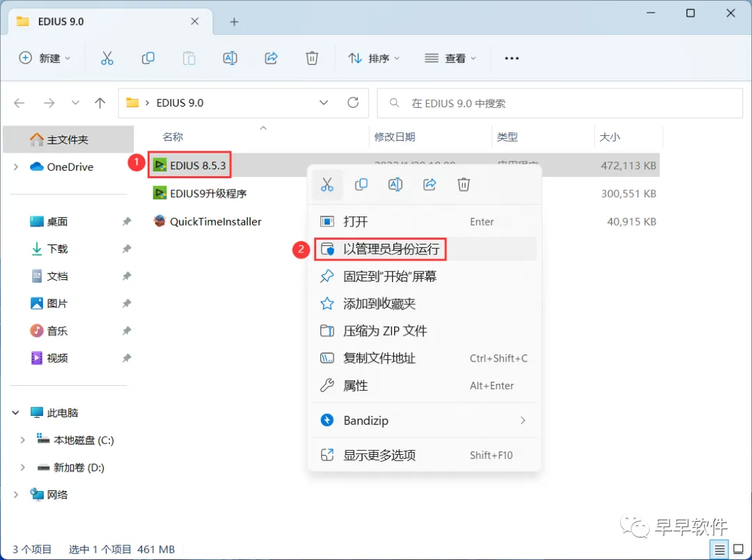The width and height of the screenshot is (752, 560).
Task: Unpin 下载 from quick access
Action: pyautogui.click(x=127, y=249)
